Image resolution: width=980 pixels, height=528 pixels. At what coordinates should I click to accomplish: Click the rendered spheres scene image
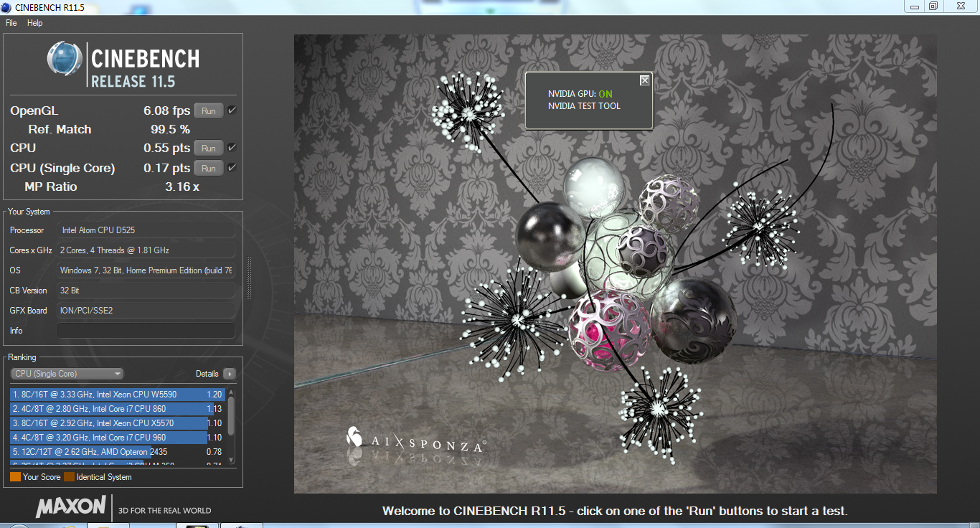click(615, 264)
